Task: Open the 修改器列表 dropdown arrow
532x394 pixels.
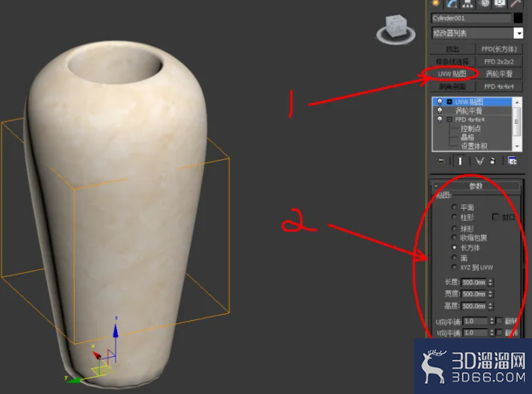Action: [518, 33]
